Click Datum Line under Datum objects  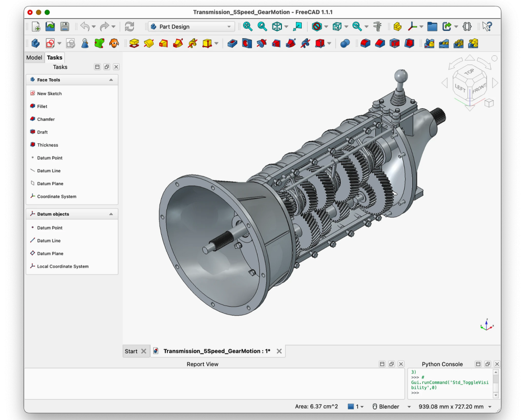pos(49,241)
